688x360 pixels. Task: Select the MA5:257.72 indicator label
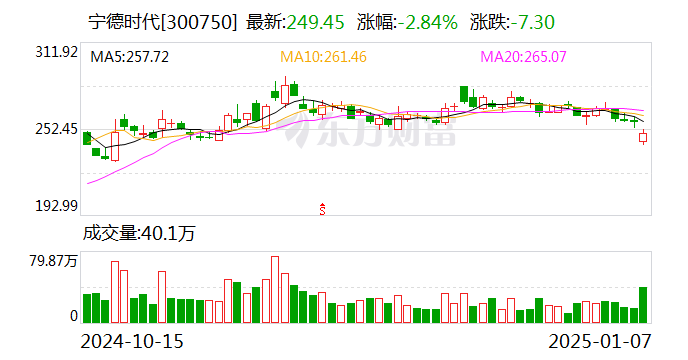[x=129, y=57]
